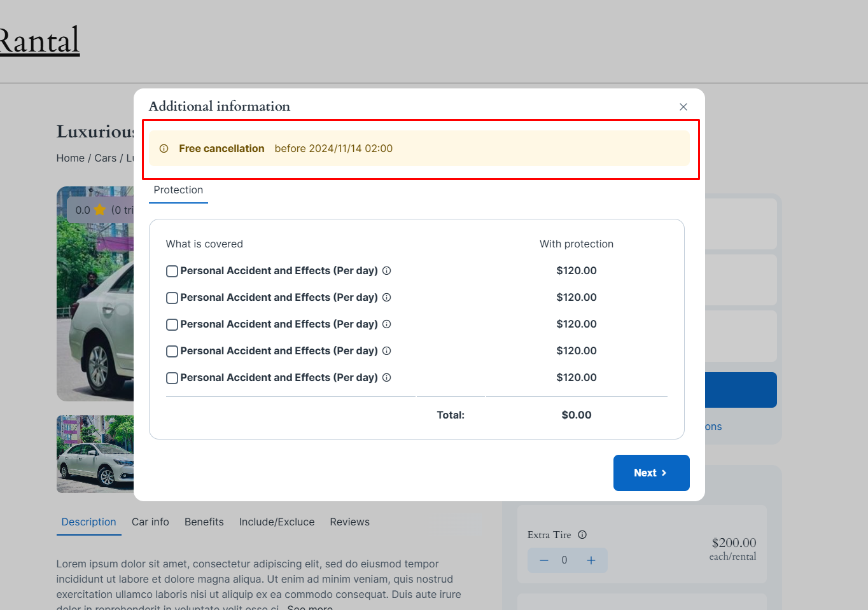This screenshot has height=610, width=868.
Task: Check the fifth Personal Accident and Effects box
Action: [x=172, y=378]
